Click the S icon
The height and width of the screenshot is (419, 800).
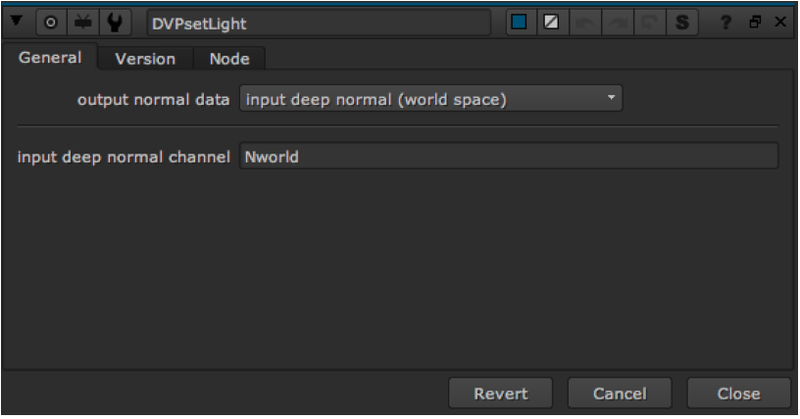682,22
